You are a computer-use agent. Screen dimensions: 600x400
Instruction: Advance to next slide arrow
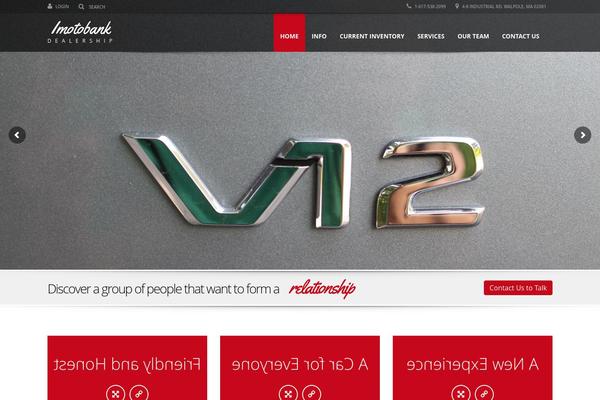pos(582,135)
